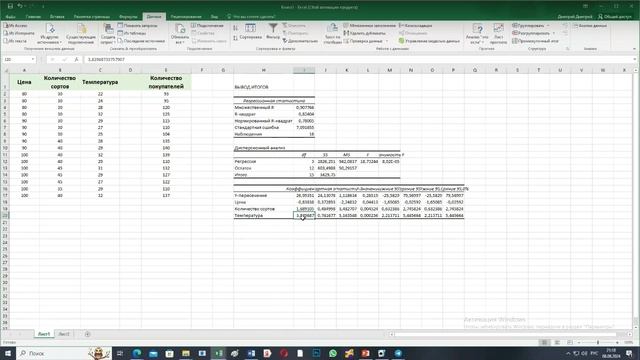Click Лист прогноза icon
Image resolution: width=640 pixels, height=360 pixels.
pos(498,34)
